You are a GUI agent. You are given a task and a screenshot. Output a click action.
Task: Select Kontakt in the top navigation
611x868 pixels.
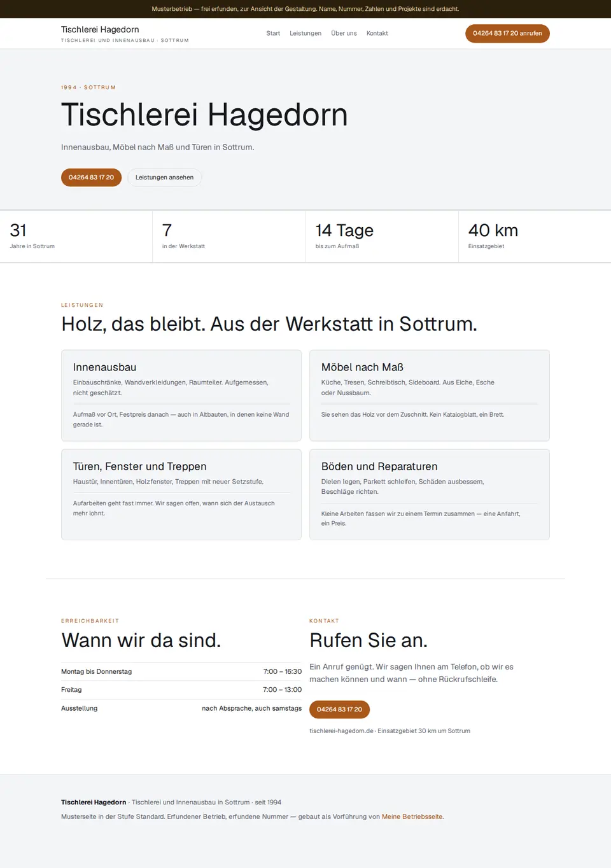tap(377, 33)
